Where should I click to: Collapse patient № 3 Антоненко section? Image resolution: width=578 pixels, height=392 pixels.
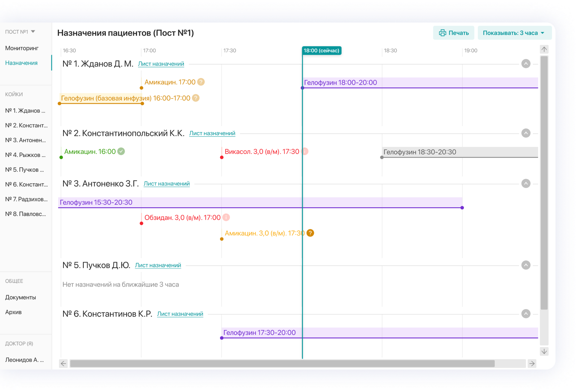tap(526, 184)
